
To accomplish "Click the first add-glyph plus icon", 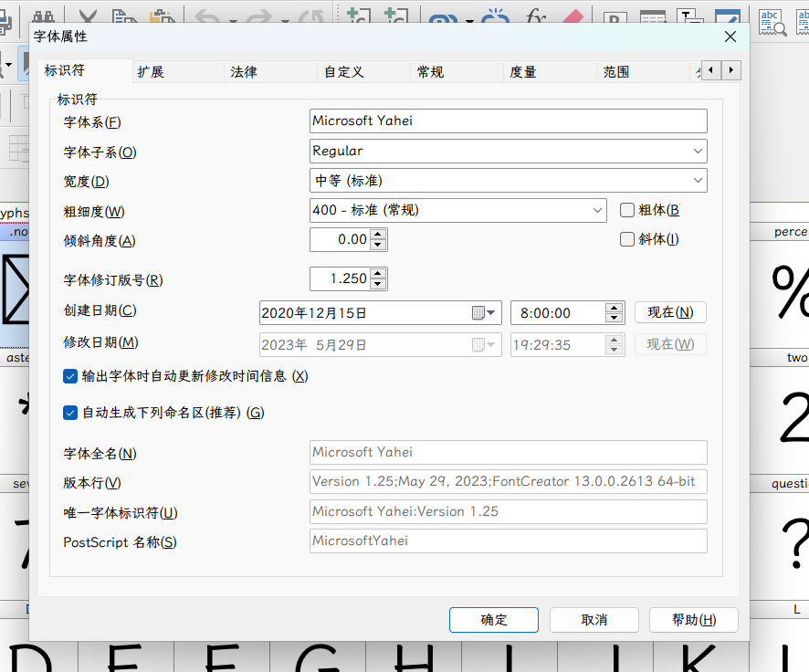I will coord(358,16).
